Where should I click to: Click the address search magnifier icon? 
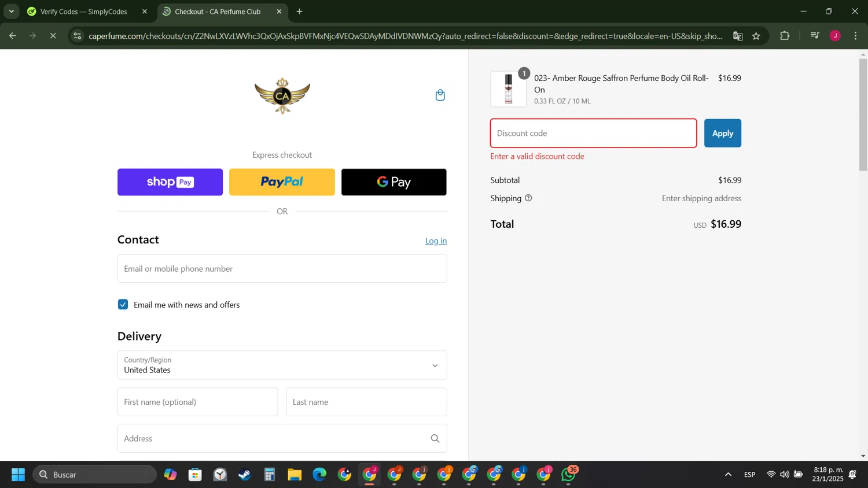tap(435, 439)
